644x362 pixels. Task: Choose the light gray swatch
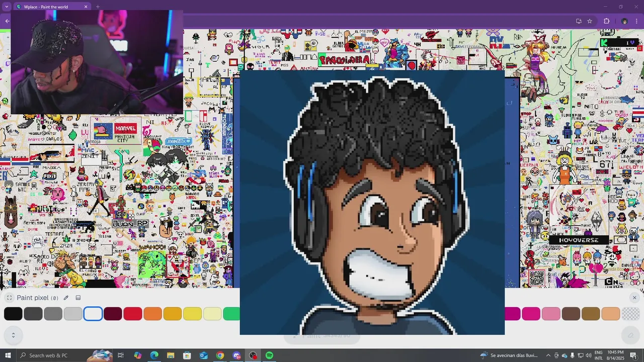pyautogui.click(x=73, y=314)
